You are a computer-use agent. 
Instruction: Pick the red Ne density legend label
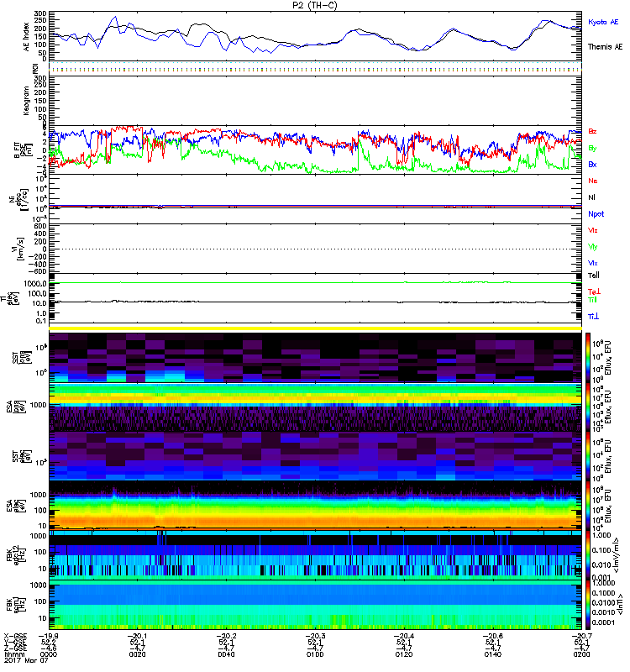pos(593,181)
